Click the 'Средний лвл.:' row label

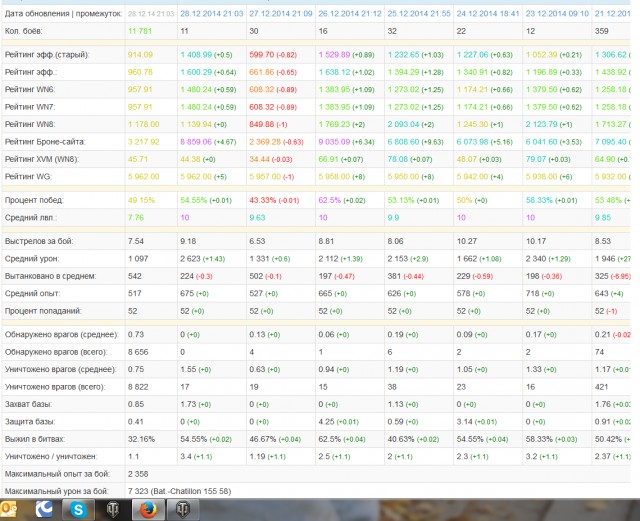point(31,218)
